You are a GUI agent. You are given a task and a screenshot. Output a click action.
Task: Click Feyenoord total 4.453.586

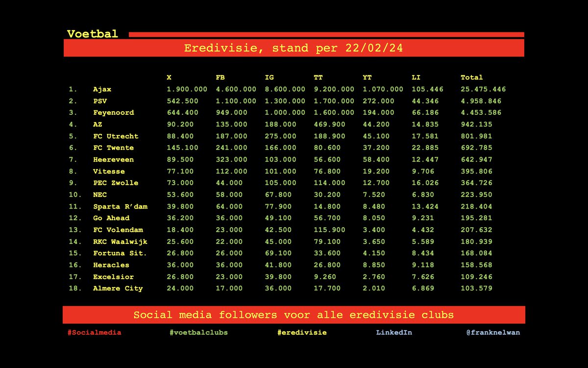[481, 112]
